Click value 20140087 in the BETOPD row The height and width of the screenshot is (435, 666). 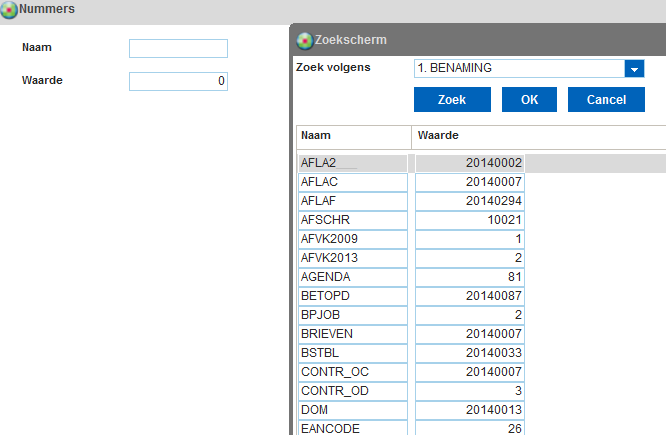click(x=470, y=296)
